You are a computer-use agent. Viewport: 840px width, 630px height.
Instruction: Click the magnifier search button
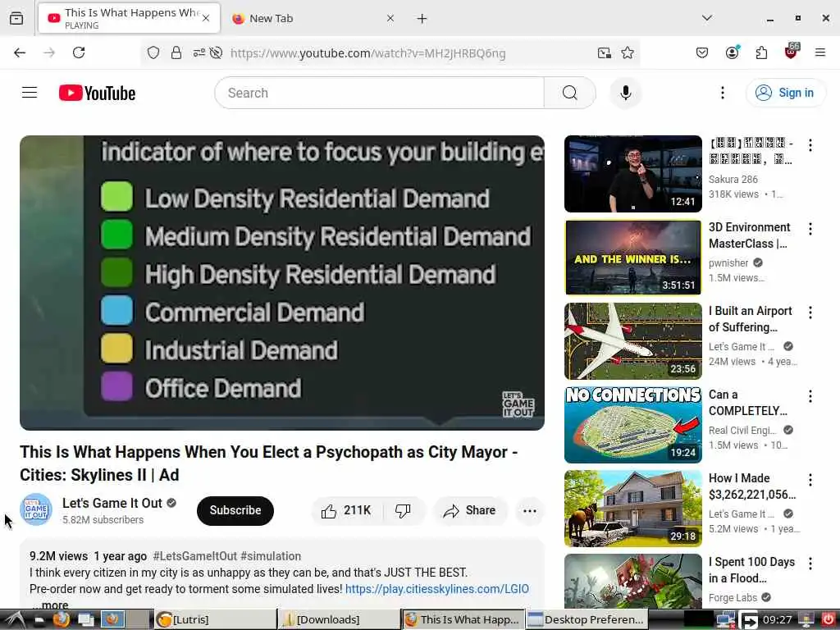click(569, 93)
